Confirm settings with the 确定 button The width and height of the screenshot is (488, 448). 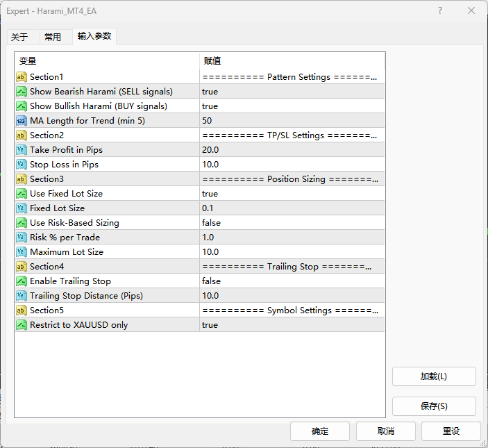point(320,431)
